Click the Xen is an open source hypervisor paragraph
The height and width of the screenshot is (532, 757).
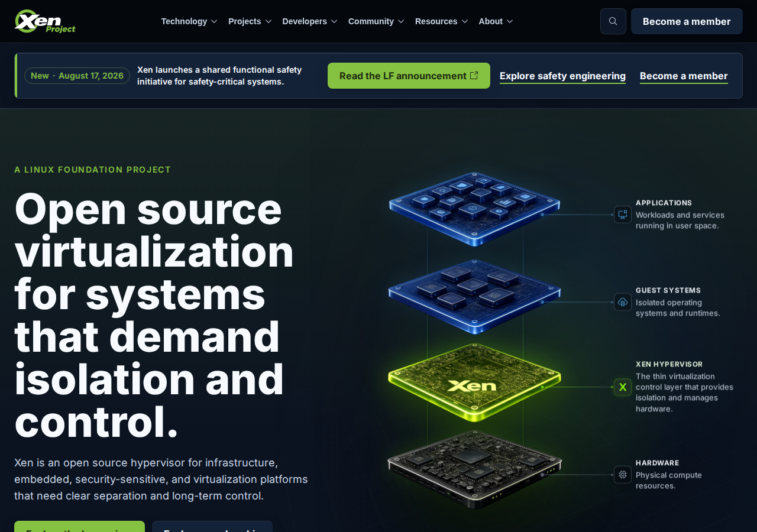tap(161, 479)
